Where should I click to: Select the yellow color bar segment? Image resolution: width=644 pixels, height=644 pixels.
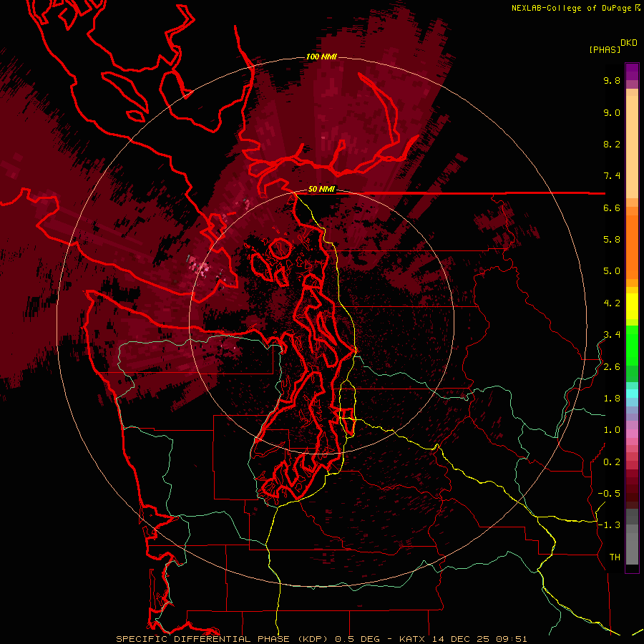coord(632,306)
